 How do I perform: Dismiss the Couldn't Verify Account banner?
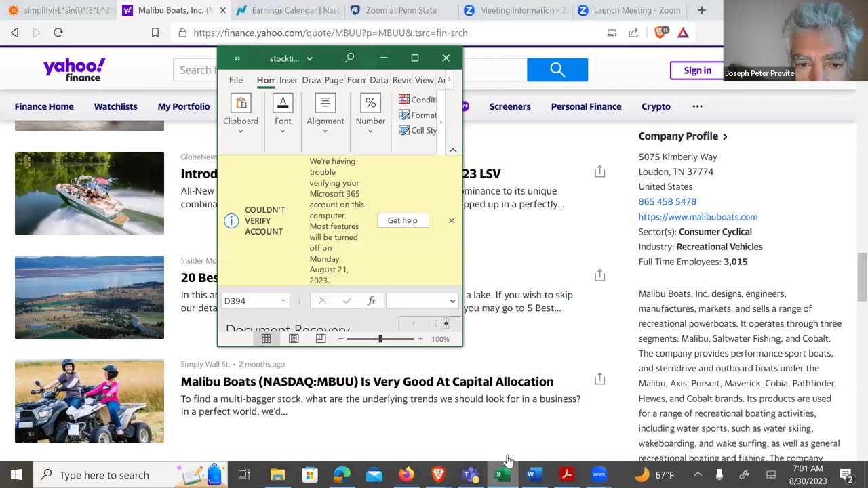(x=452, y=220)
